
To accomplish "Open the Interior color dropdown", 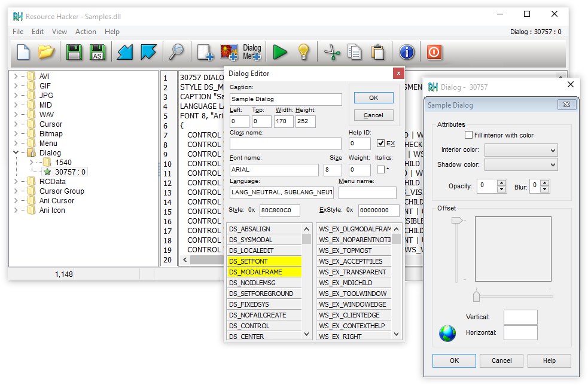I will click(520, 149).
